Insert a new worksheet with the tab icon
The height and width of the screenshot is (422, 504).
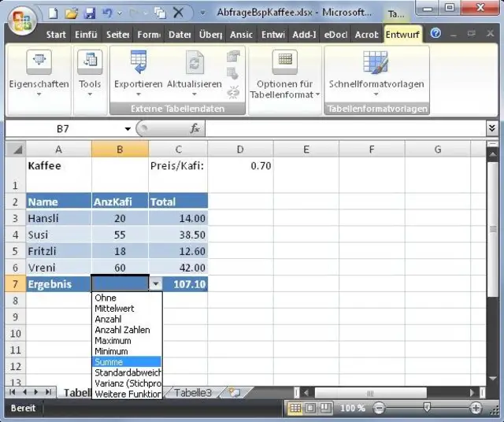click(x=235, y=392)
